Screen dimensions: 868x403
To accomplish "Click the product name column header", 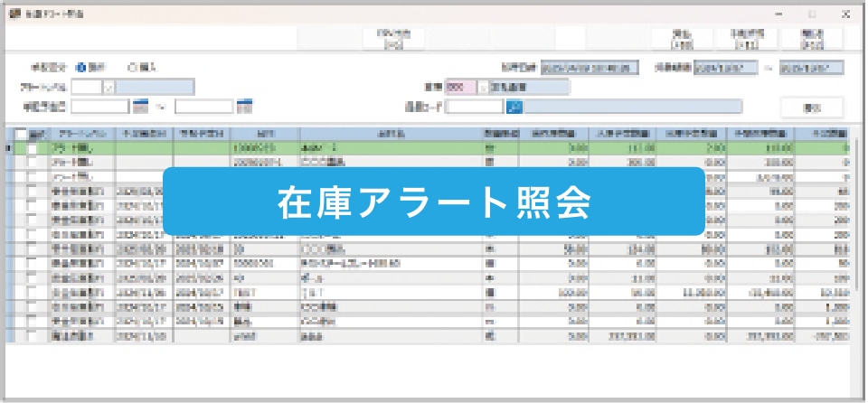I will (x=389, y=133).
